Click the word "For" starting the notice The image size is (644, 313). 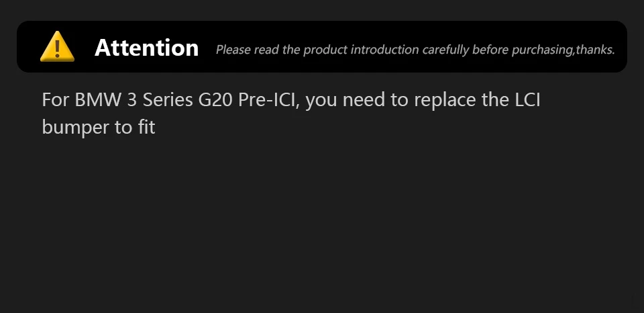tap(56, 101)
